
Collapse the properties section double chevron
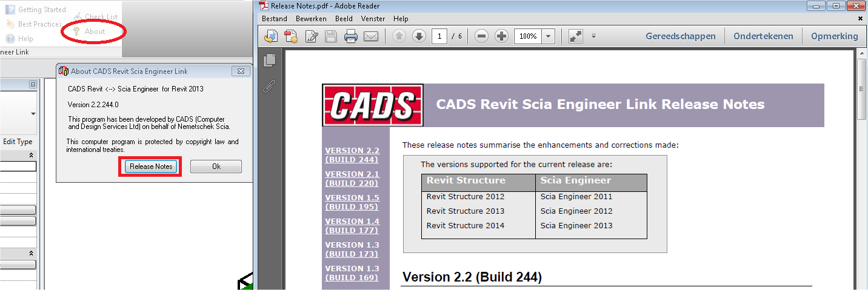coord(31,156)
